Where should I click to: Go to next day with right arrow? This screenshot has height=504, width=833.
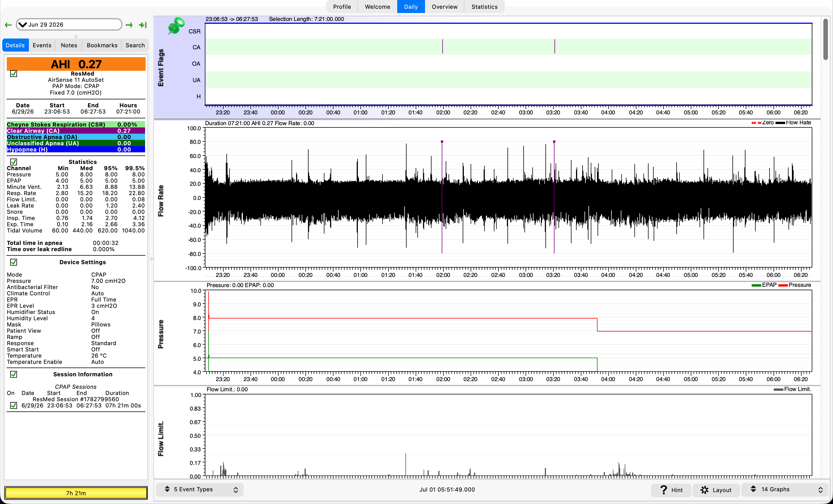click(x=129, y=25)
